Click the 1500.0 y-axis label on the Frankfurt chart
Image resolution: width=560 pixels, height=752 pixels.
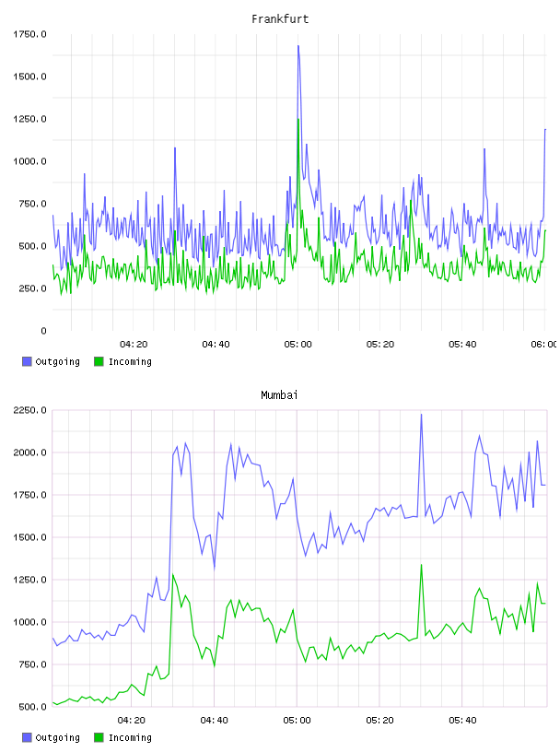coord(29,76)
